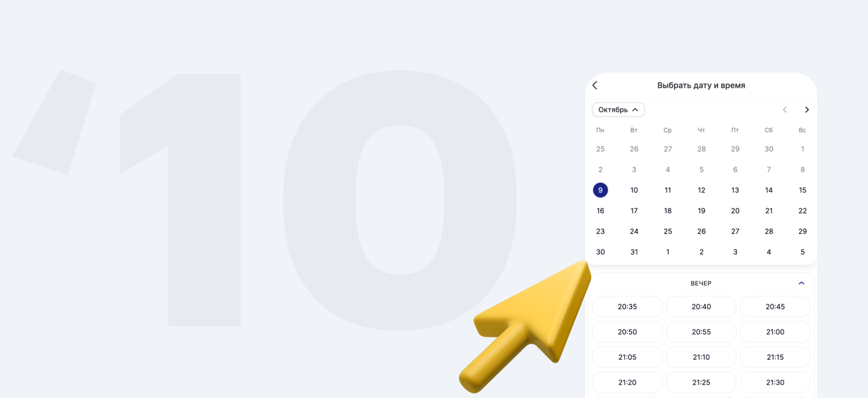Choose date 15 on the calendar
The image size is (868, 398).
(x=802, y=190)
